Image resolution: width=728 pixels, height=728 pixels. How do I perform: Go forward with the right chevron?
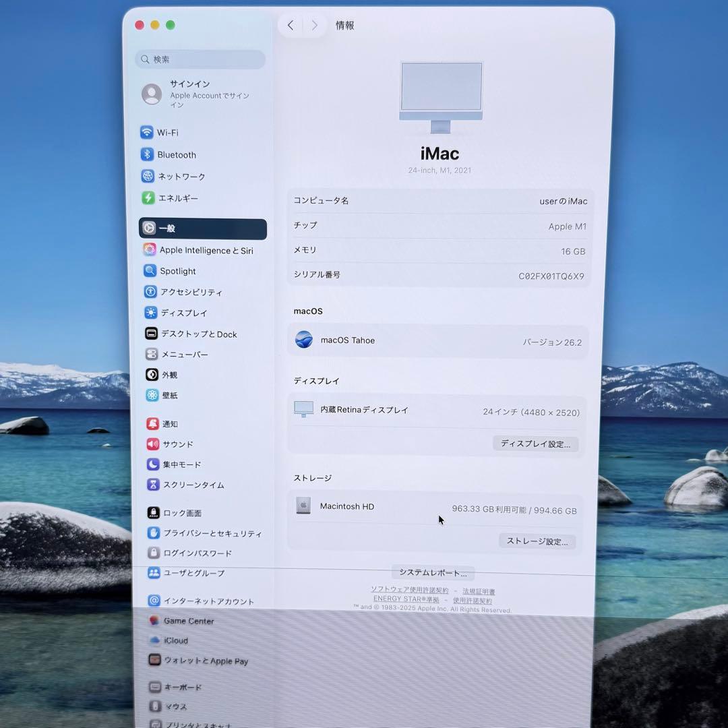[314, 25]
